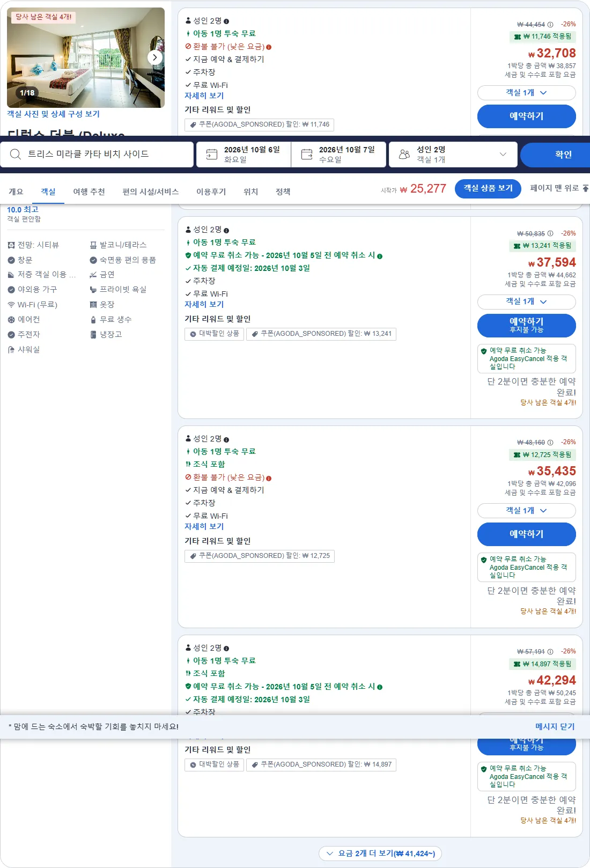Switch to the 개요 tab
This screenshot has height=868, width=590.
coord(16,192)
